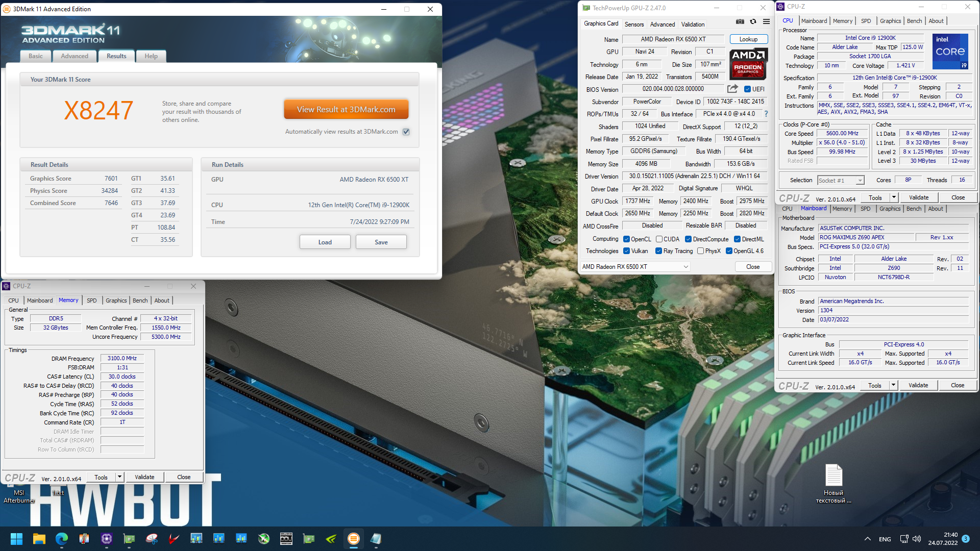980x551 pixels.
Task: Expand Tools dropdown arrow in Mainboard window
Action: tap(893, 385)
